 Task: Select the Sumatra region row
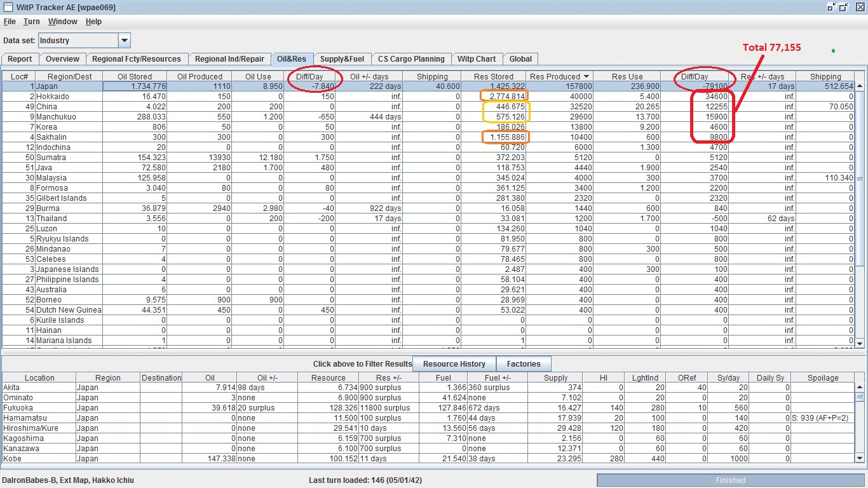tap(428, 158)
